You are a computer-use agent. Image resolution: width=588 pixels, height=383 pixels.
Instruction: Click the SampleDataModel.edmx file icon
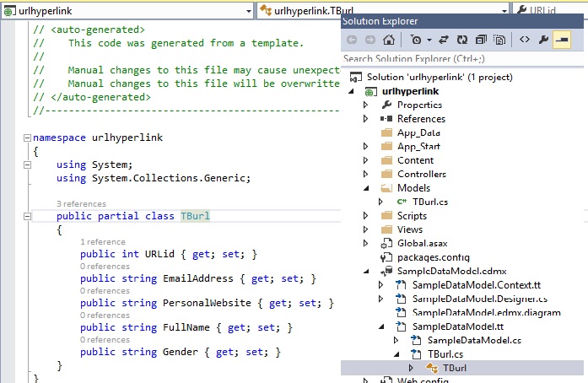[x=386, y=271]
